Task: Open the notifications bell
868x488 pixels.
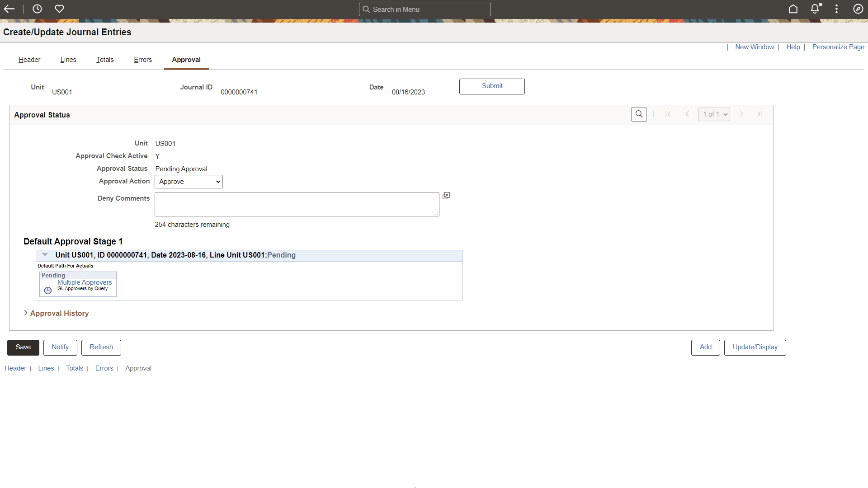Action: [x=815, y=9]
